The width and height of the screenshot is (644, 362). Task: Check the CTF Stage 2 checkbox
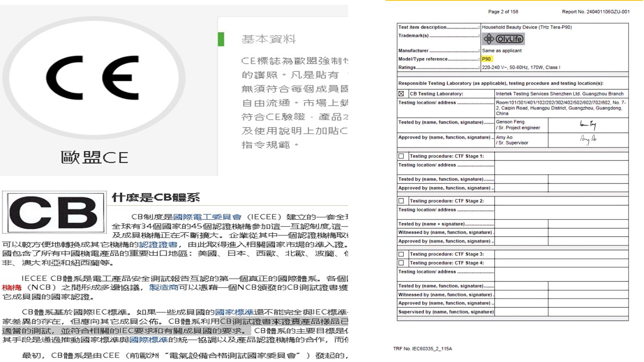pyautogui.click(x=401, y=201)
